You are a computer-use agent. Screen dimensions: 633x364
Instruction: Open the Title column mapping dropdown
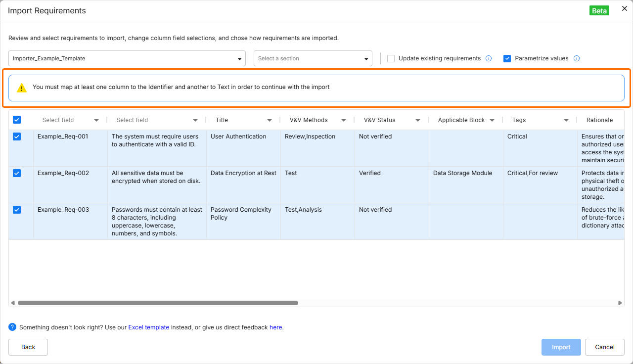pos(243,120)
